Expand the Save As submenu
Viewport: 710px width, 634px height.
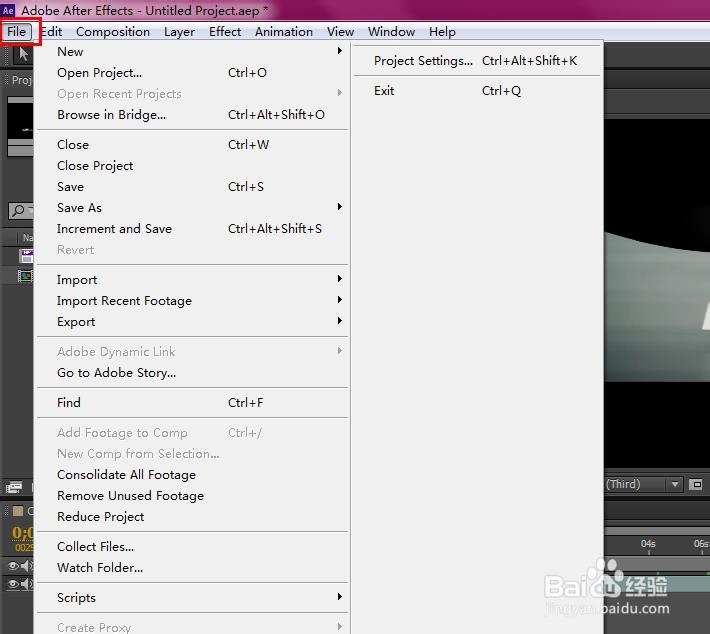192,208
